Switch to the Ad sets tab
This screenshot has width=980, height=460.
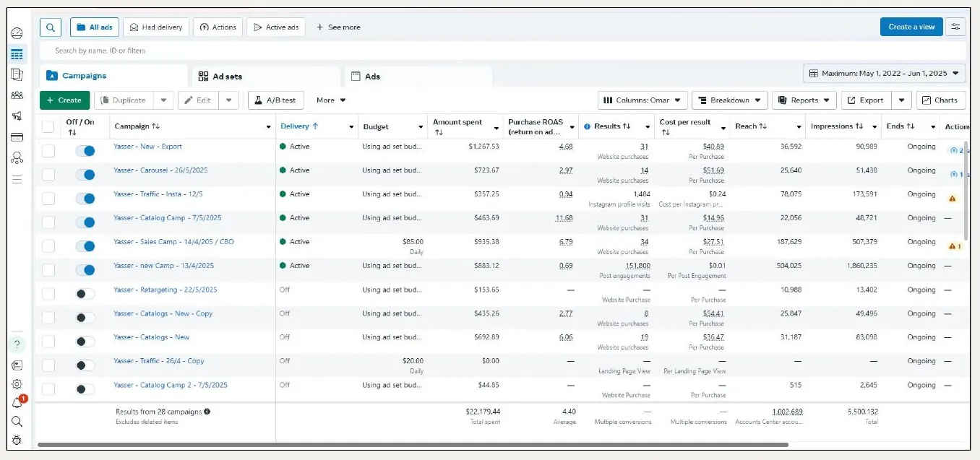tap(266, 77)
